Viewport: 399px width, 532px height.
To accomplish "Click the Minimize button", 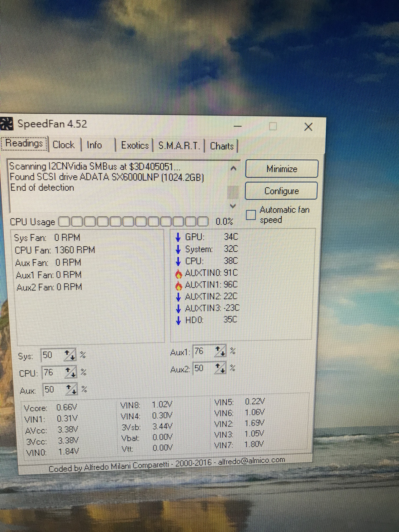I will (x=282, y=169).
